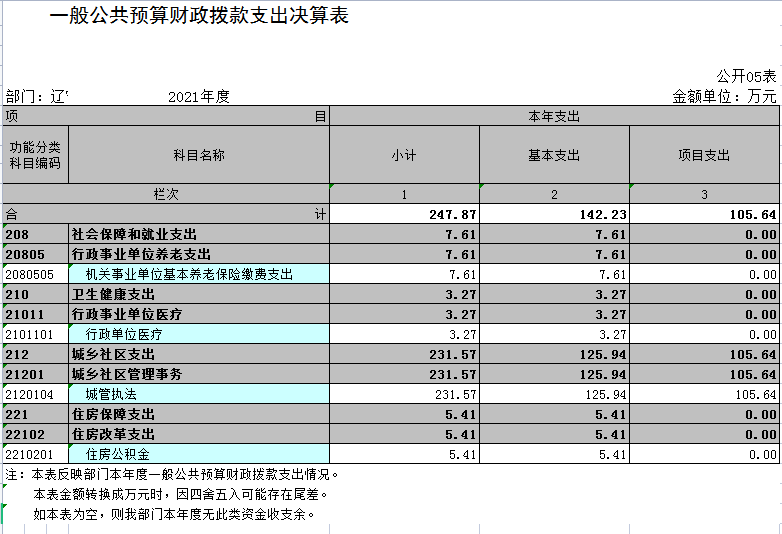Screen dimensions: 782x534
Task: Select total value 247.87
Action: (404, 214)
